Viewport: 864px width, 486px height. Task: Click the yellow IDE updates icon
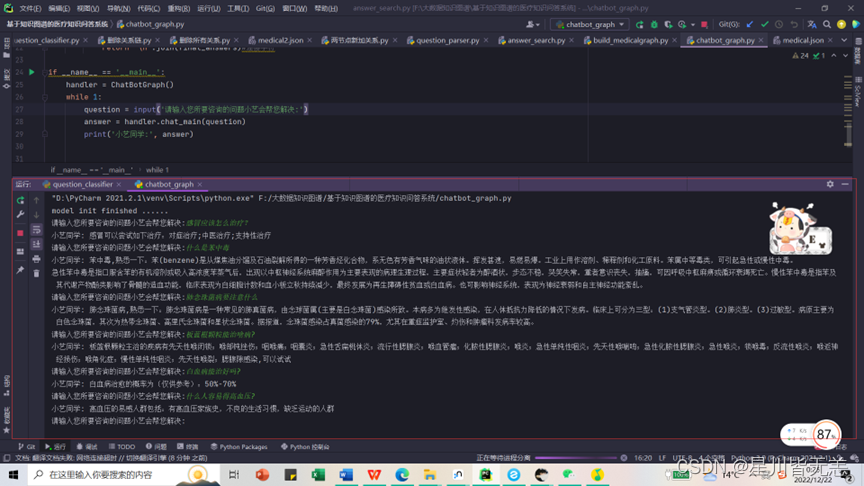[x=841, y=24]
